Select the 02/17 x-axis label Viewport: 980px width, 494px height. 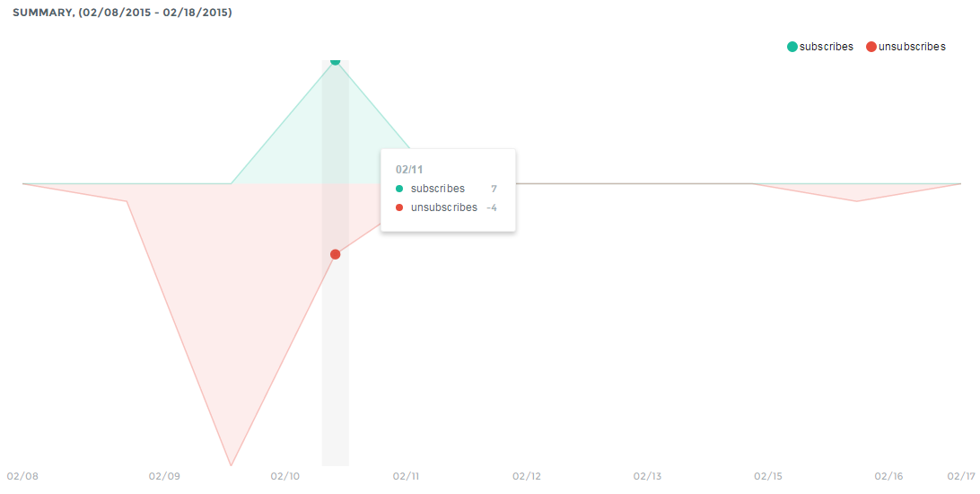[x=962, y=476]
